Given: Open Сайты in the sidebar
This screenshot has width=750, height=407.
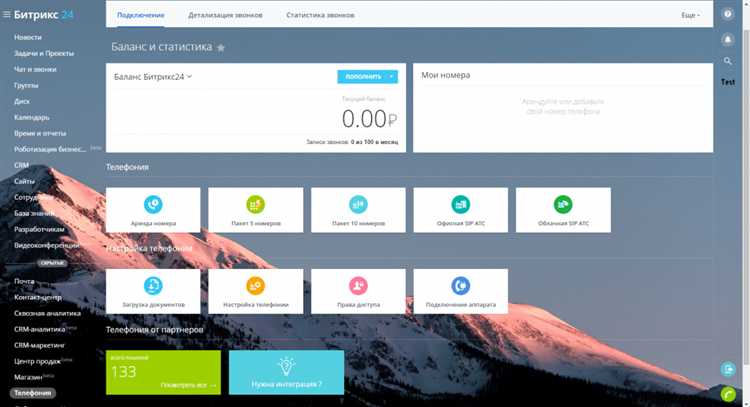Looking at the screenshot, I should [x=24, y=181].
